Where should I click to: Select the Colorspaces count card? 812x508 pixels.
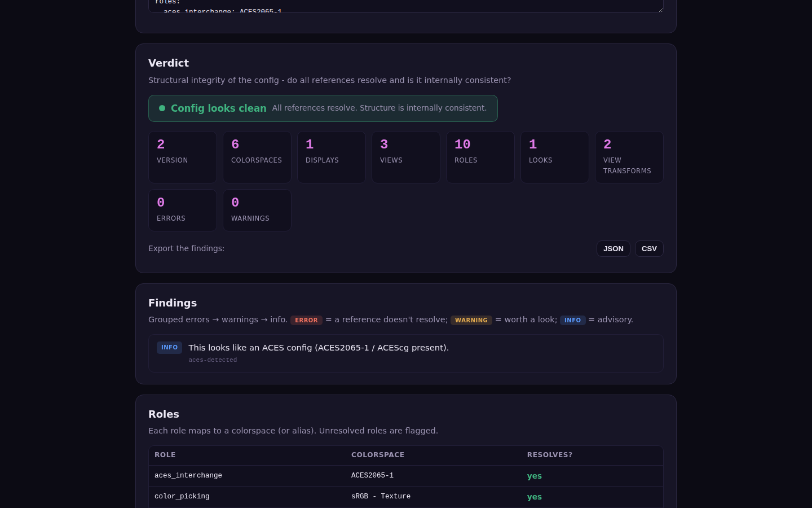(257, 157)
